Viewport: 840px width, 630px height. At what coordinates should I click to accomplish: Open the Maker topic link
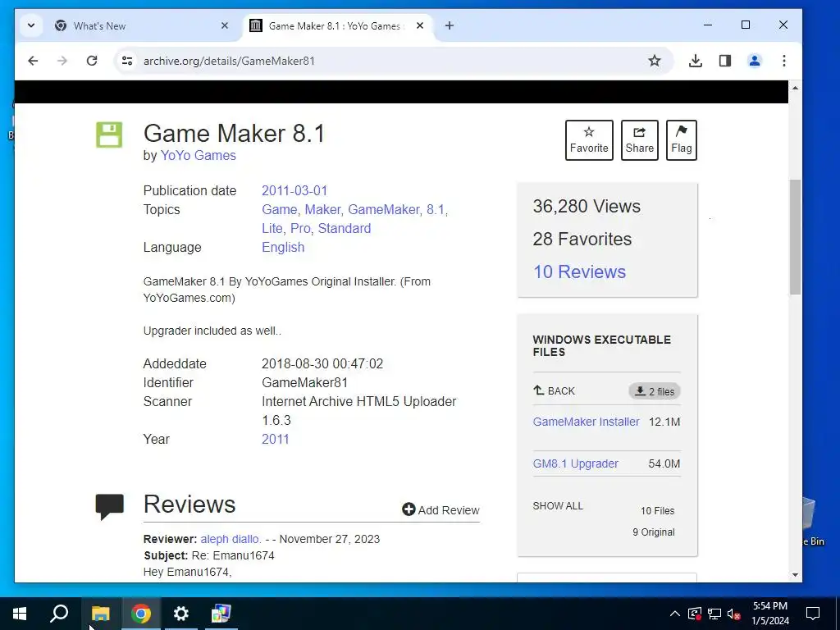(x=322, y=209)
